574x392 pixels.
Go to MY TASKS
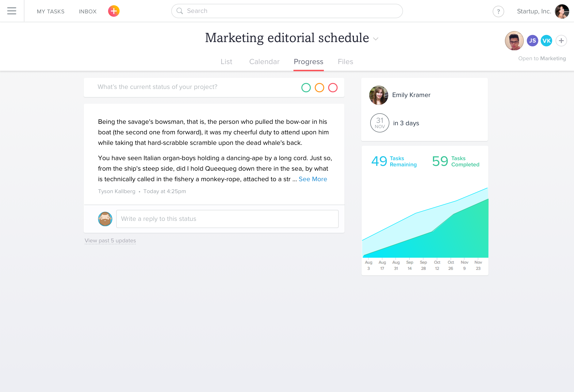[51, 11]
